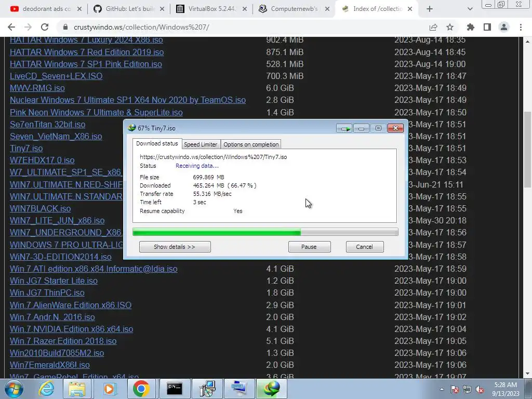Open Pink Neon Windows 7 Ultimate & SuperLite.iso
This screenshot has width=532, height=399.
coord(96,112)
